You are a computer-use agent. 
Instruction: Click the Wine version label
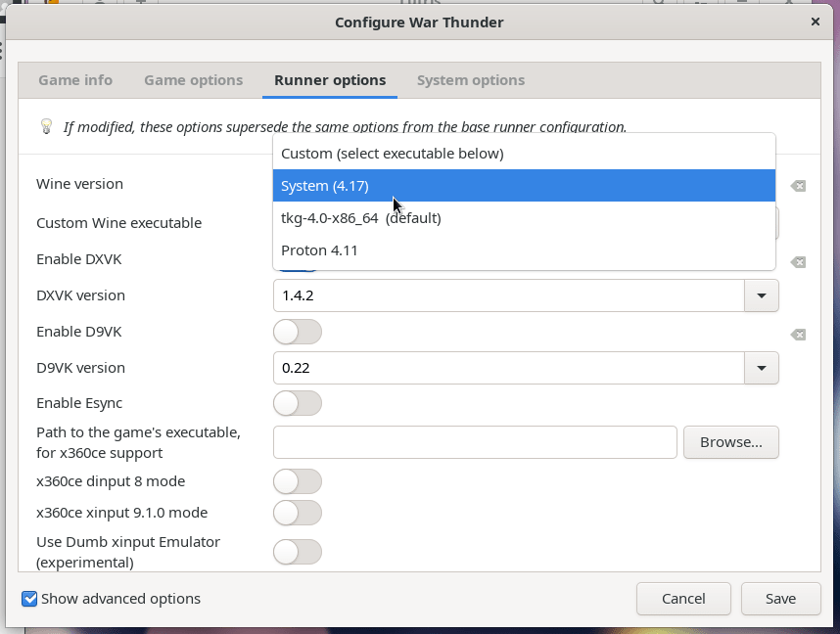point(80,184)
